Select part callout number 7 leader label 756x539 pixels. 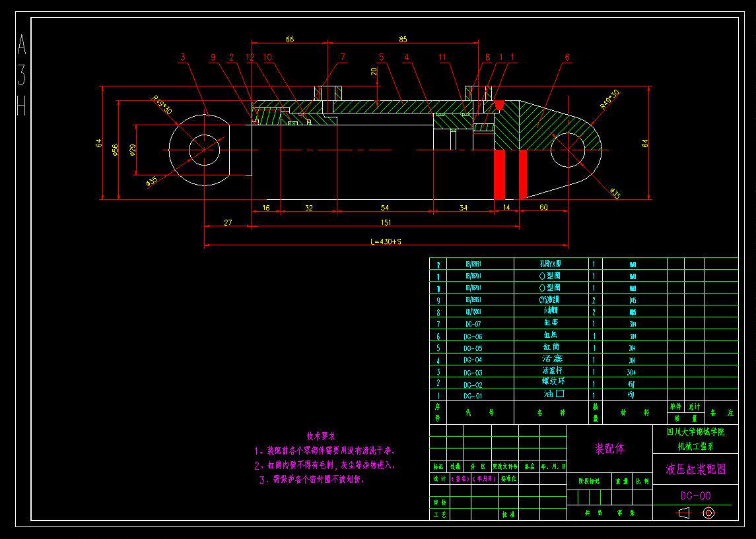pos(343,57)
